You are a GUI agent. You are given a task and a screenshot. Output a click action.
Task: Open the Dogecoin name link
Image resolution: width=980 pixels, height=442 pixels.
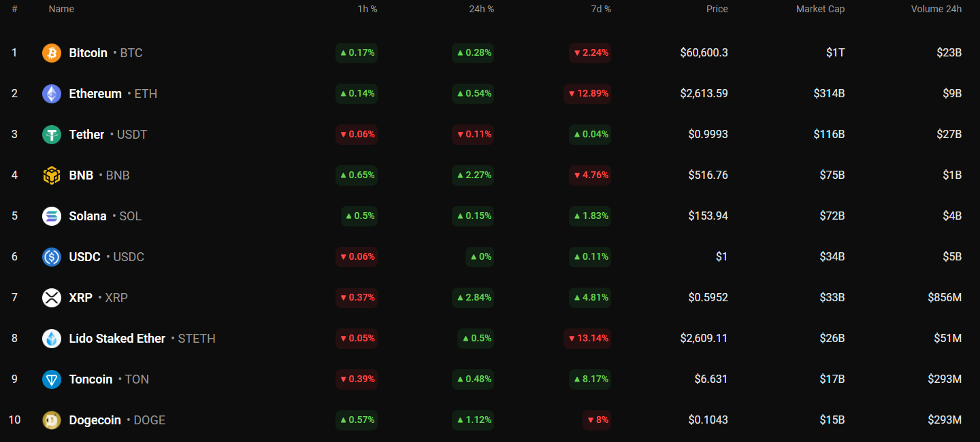pyautogui.click(x=95, y=420)
